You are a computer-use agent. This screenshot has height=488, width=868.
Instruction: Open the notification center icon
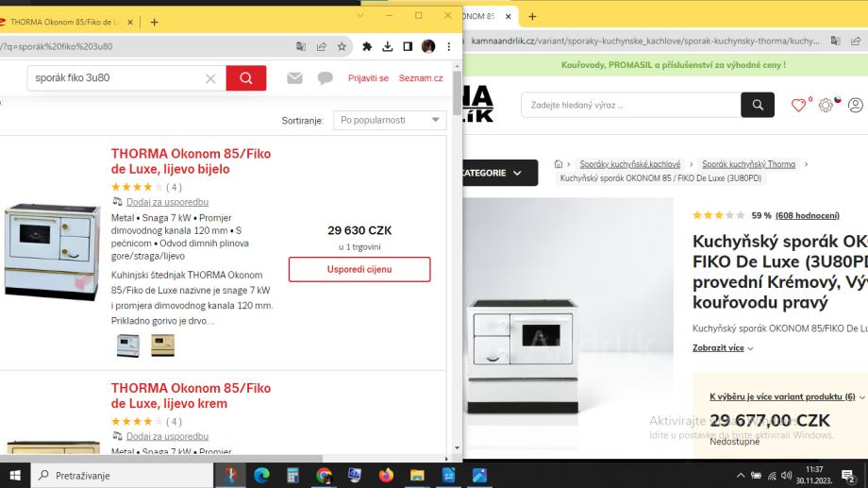tap(847, 476)
